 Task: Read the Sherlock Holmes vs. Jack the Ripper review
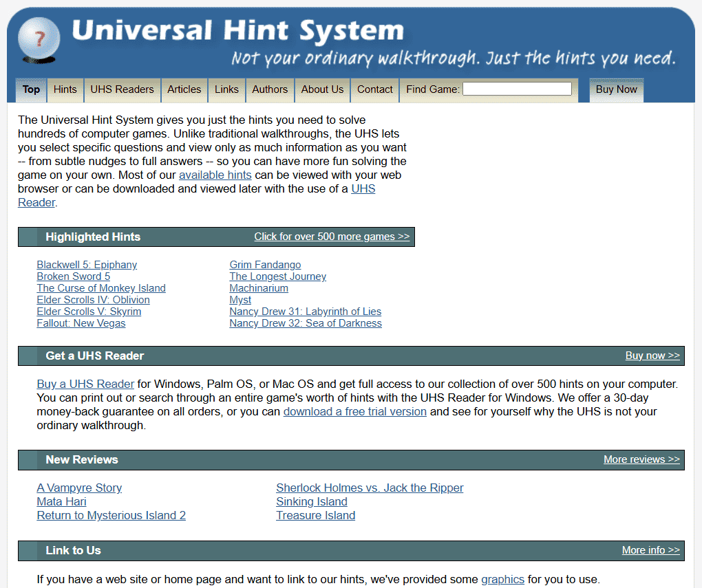370,488
